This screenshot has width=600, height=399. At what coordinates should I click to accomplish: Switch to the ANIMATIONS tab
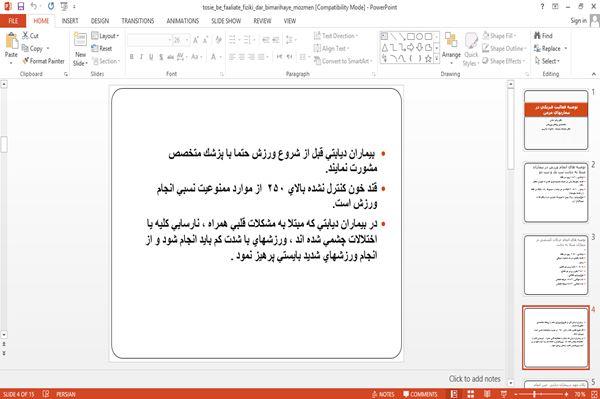[183, 21]
